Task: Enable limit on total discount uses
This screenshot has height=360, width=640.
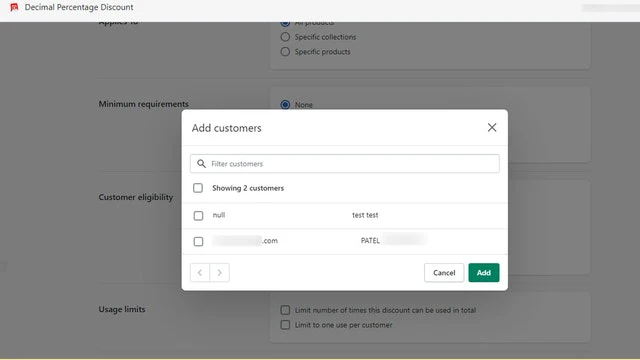Action: (285, 310)
